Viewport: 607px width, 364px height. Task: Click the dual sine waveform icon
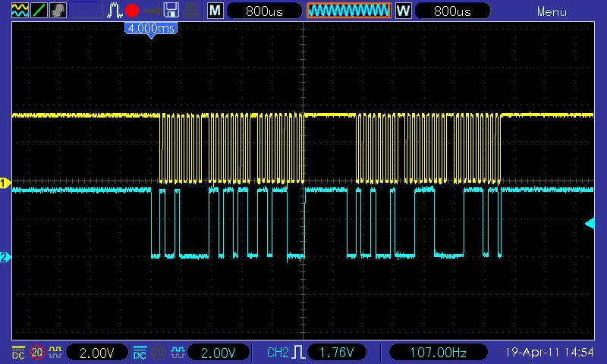20,11
